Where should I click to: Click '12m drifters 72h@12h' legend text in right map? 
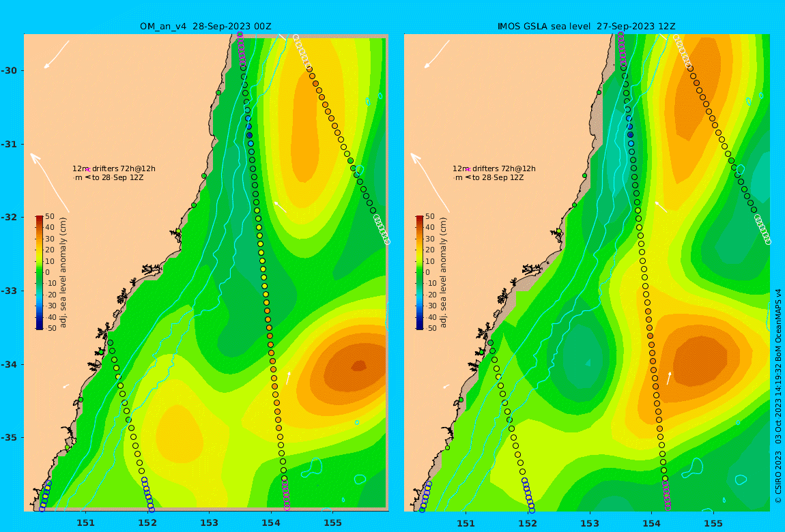point(494,169)
